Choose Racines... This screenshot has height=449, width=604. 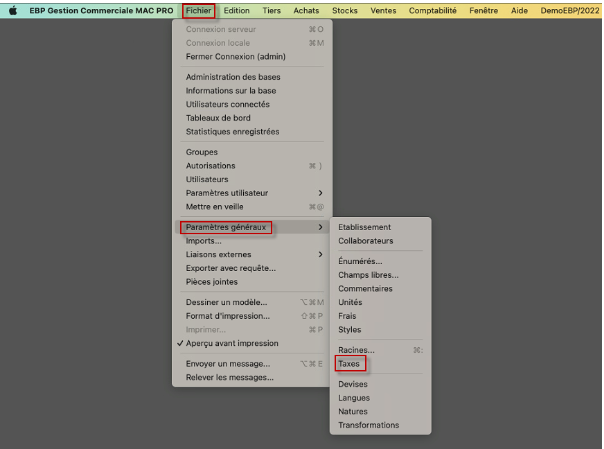(380, 350)
